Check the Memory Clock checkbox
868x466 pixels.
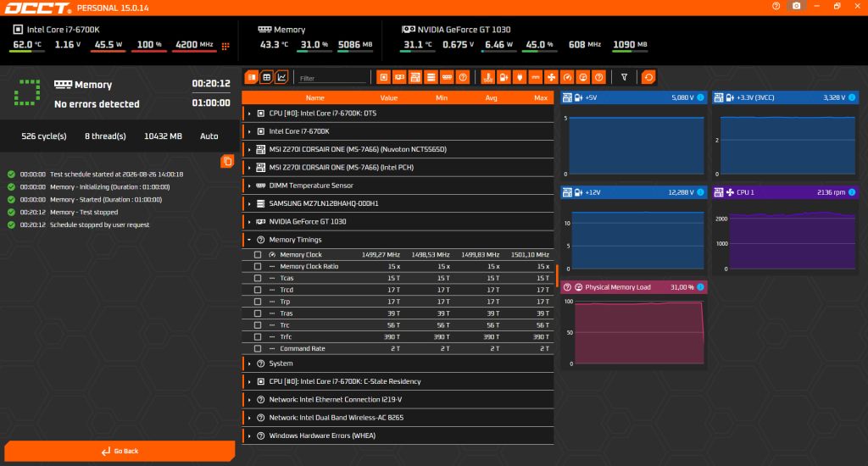pos(258,254)
